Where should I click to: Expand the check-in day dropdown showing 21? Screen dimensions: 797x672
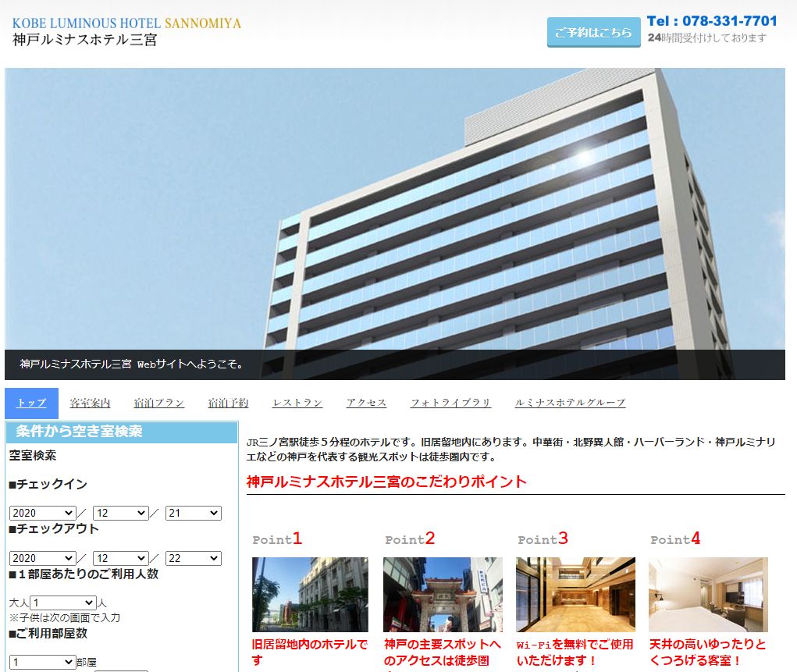(194, 513)
